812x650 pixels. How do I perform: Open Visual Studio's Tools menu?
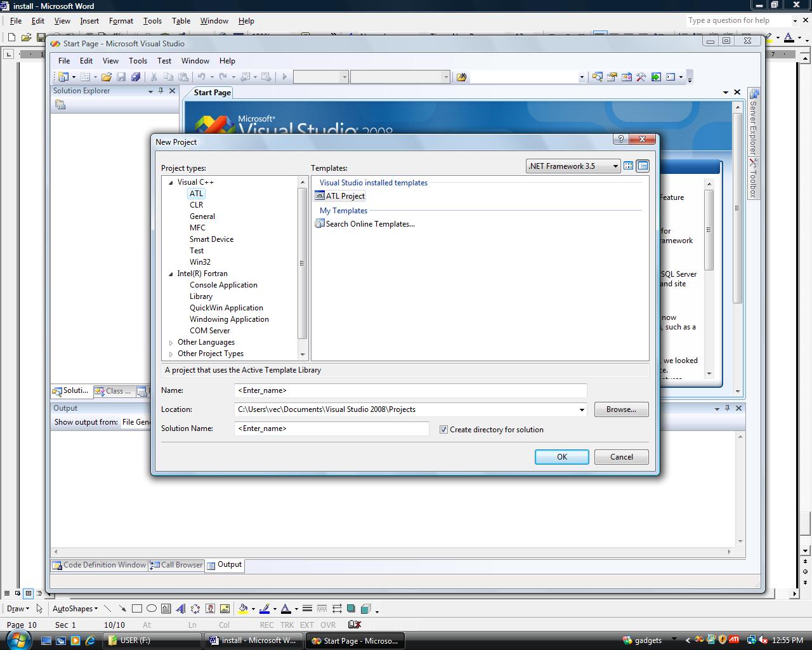pos(138,61)
